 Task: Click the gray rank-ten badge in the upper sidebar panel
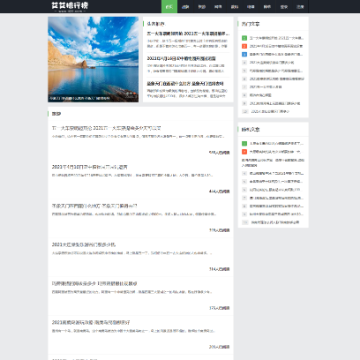(x=245, y=111)
